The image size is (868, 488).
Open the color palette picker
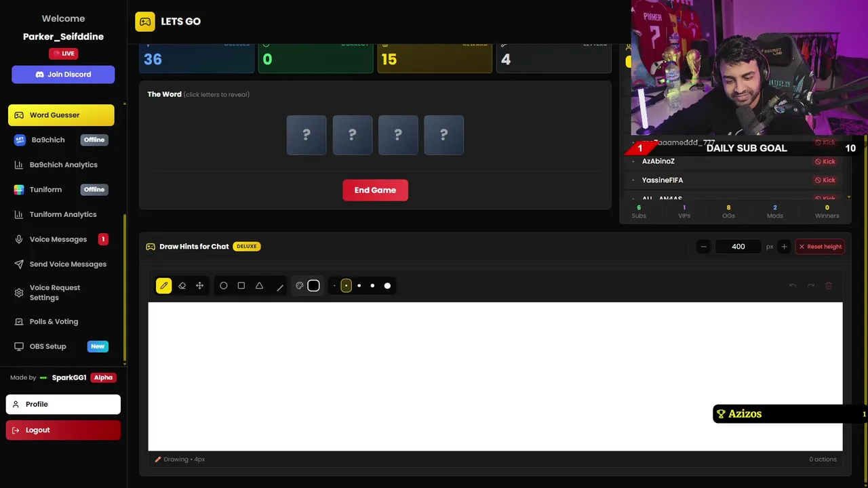(x=299, y=286)
